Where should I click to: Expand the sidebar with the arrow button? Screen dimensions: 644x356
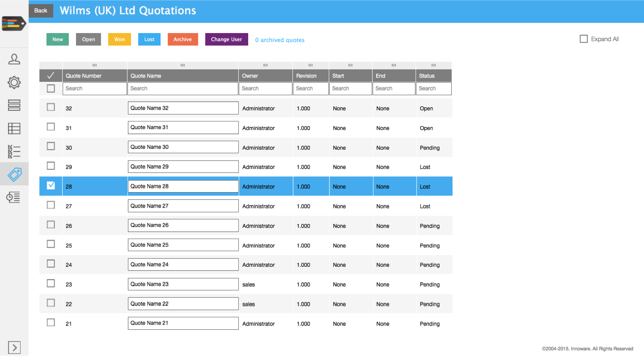[x=14, y=347]
